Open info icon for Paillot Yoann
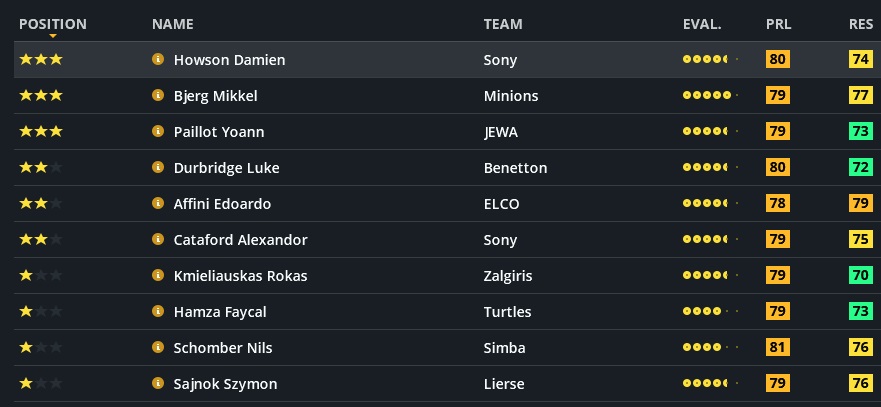Image resolution: width=881 pixels, height=407 pixels. coord(157,132)
